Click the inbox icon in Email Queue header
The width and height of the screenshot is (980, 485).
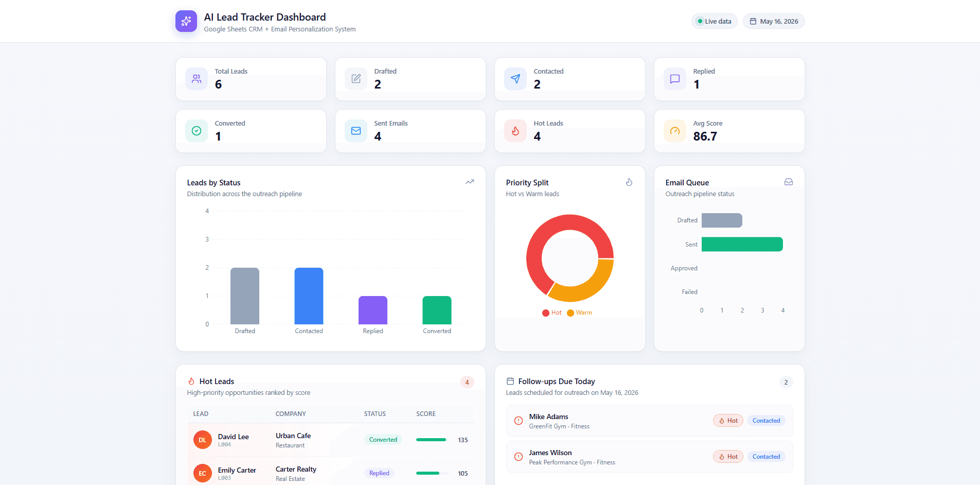click(x=789, y=182)
